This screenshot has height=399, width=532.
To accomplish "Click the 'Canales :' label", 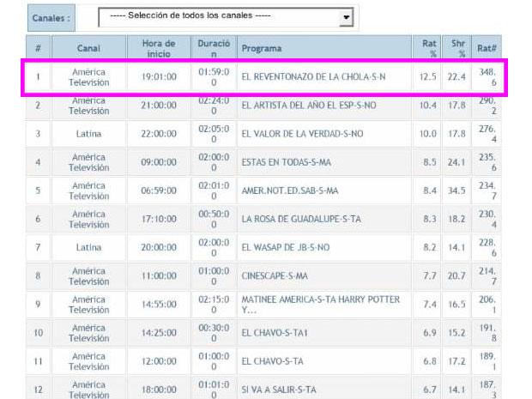I will pyautogui.click(x=51, y=18).
